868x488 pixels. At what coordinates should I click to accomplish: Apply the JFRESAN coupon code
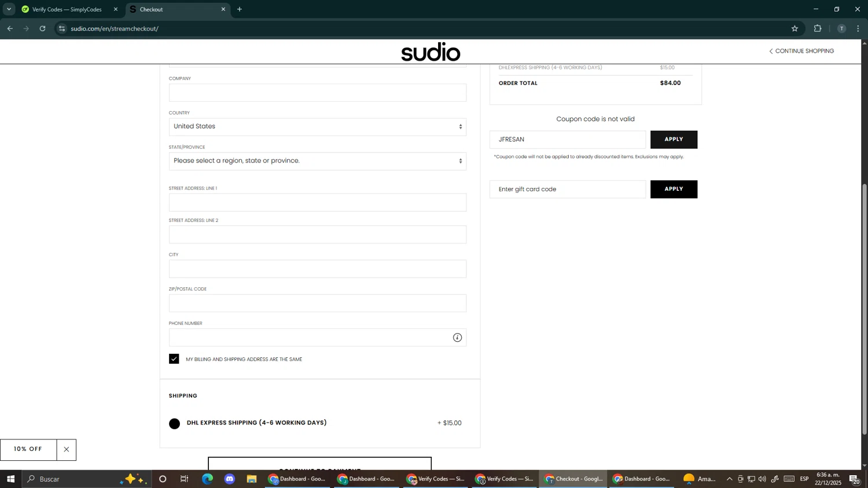(x=674, y=139)
